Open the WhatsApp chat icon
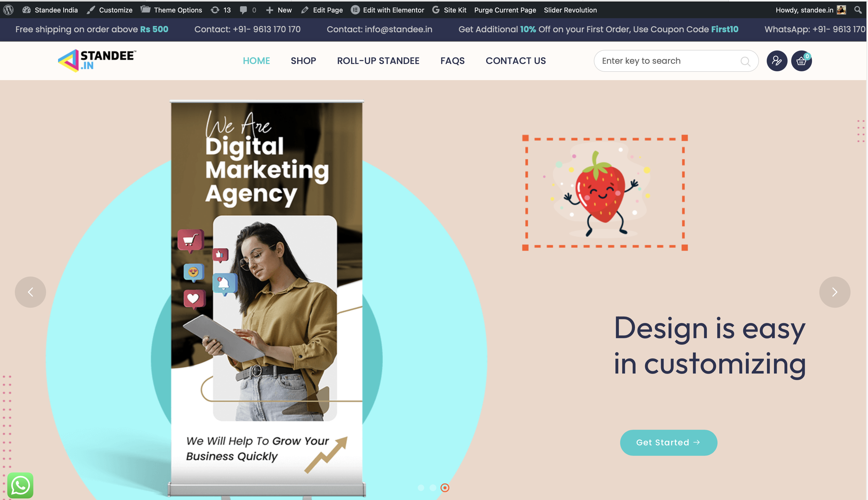This screenshot has height=500, width=868. (x=20, y=486)
